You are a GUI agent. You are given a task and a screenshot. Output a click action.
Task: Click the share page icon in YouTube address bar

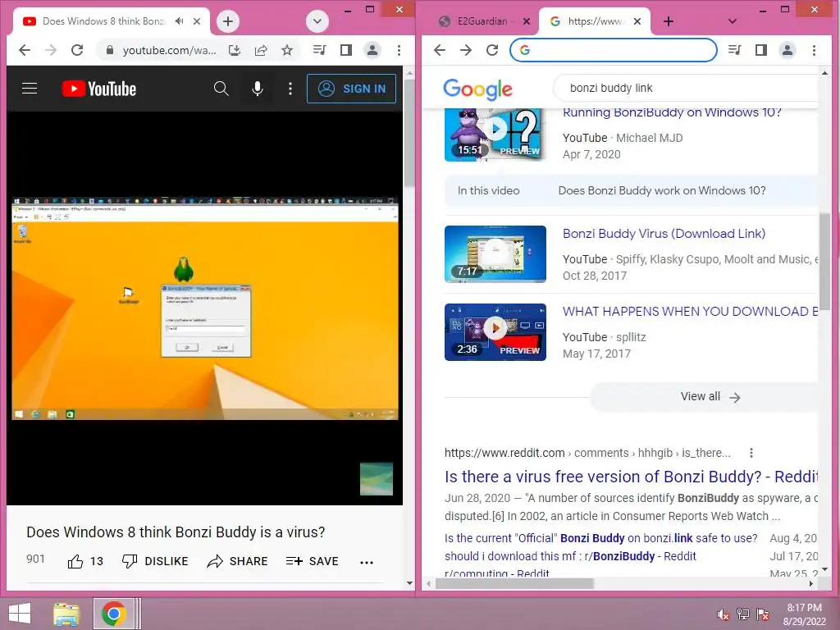(x=261, y=50)
